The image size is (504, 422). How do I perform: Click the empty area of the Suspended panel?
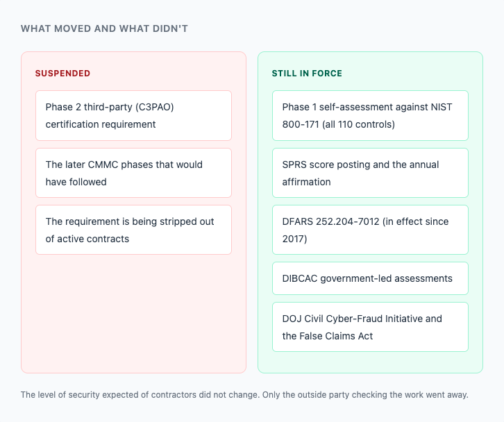(133, 313)
